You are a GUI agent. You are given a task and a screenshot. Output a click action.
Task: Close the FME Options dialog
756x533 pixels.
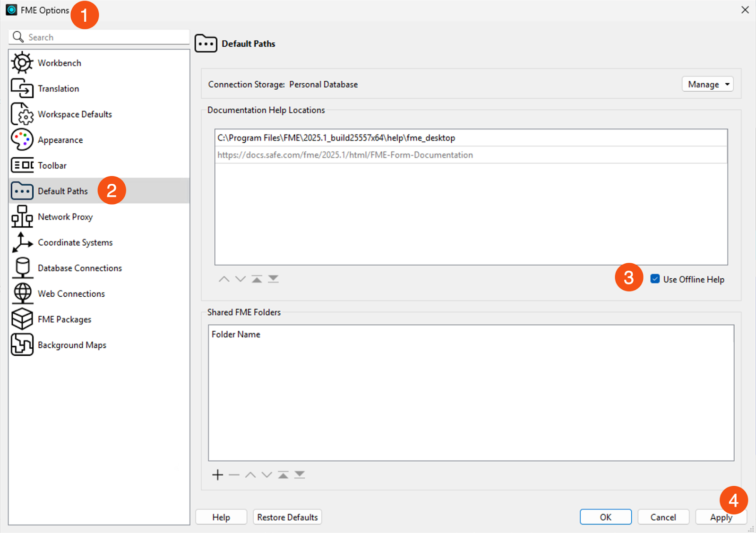click(x=745, y=9)
